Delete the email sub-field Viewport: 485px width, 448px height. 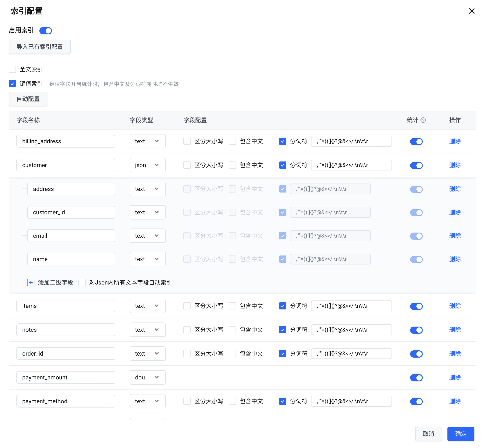click(x=455, y=236)
